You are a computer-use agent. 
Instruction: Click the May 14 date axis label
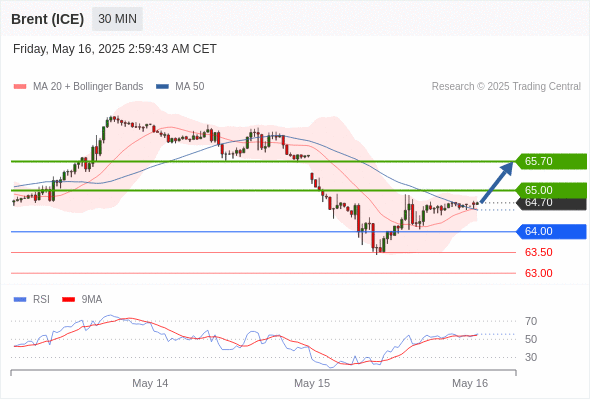pos(150,383)
